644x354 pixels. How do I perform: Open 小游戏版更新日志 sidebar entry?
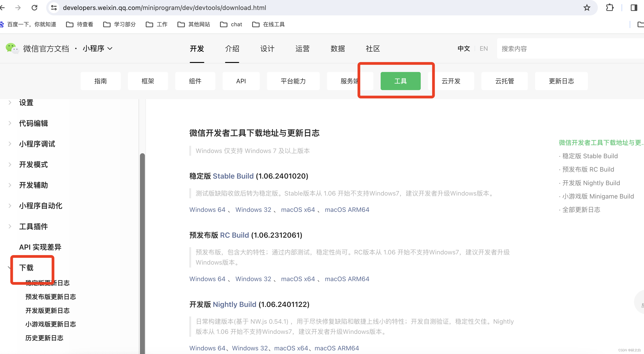50,324
